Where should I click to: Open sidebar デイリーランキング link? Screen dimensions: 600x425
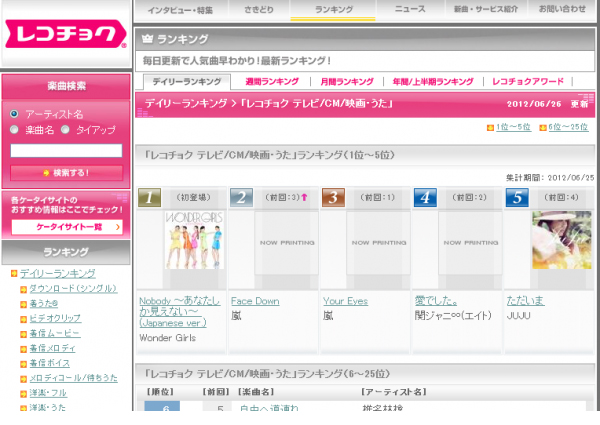pos(58,273)
